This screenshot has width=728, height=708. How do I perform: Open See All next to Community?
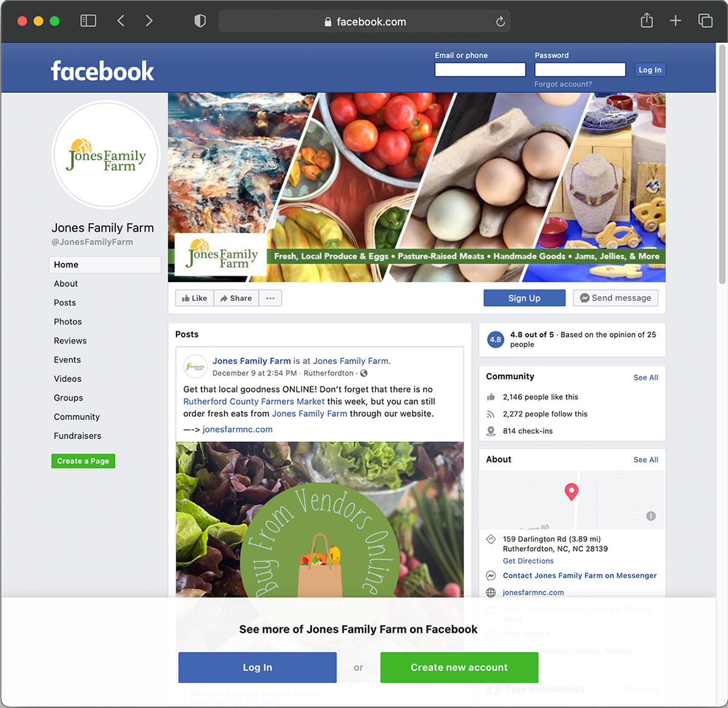click(x=645, y=377)
